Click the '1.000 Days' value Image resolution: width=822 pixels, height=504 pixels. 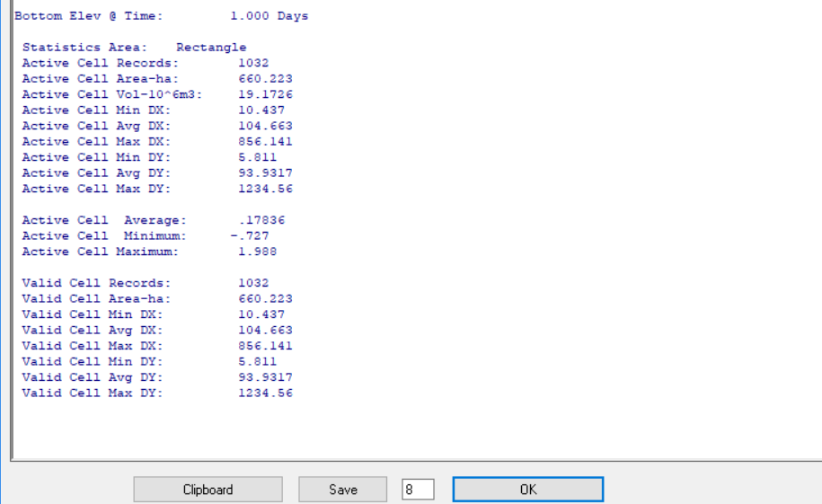(x=270, y=16)
